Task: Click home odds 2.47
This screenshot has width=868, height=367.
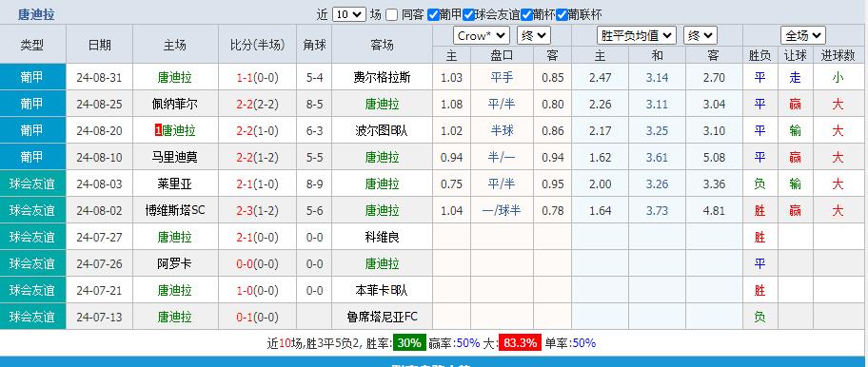Action: click(600, 77)
